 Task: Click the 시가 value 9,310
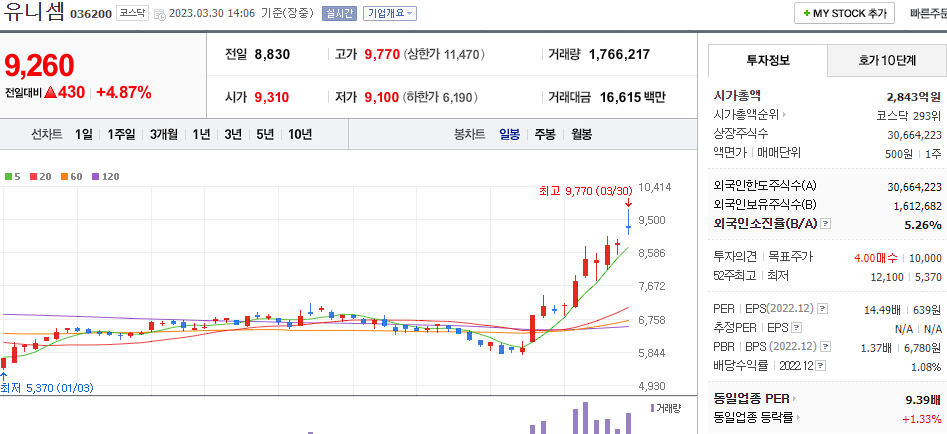(x=272, y=97)
